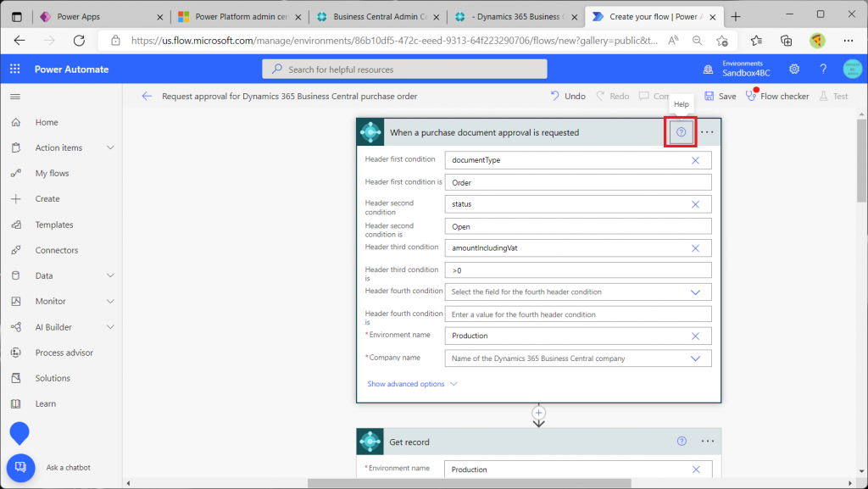Refresh the browser page

pyautogui.click(x=79, y=41)
